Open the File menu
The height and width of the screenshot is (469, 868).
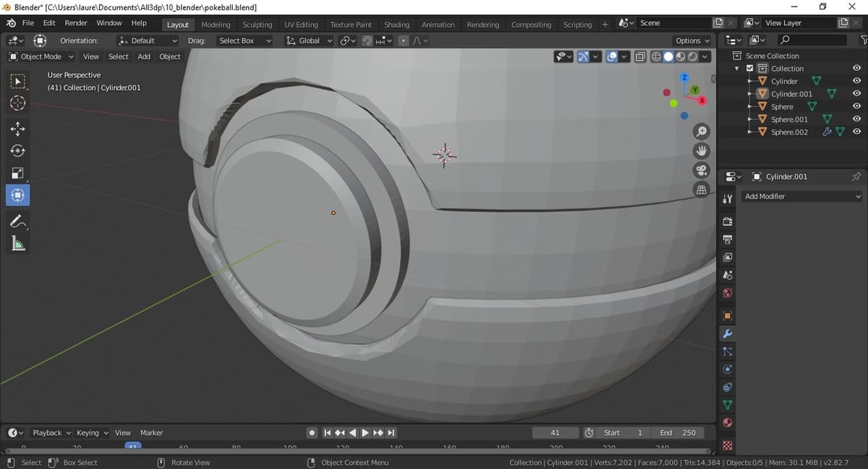pyautogui.click(x=27, y=23)
